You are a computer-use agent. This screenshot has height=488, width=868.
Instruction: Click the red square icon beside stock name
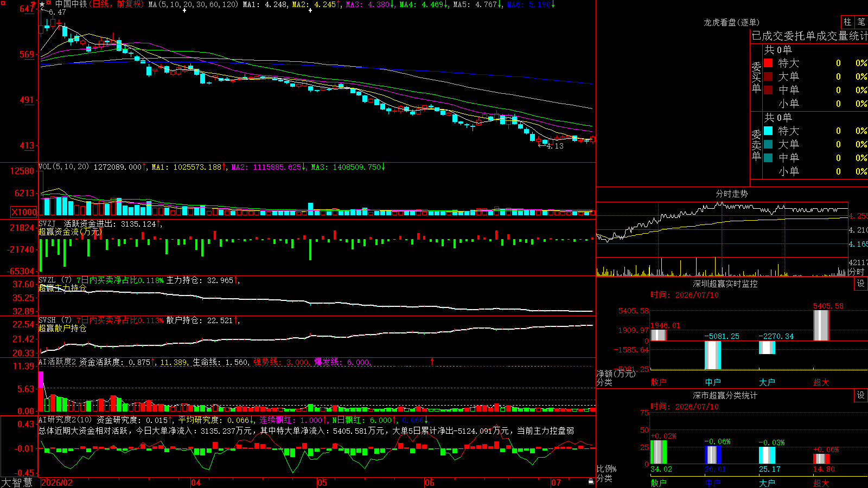[49, 4]
